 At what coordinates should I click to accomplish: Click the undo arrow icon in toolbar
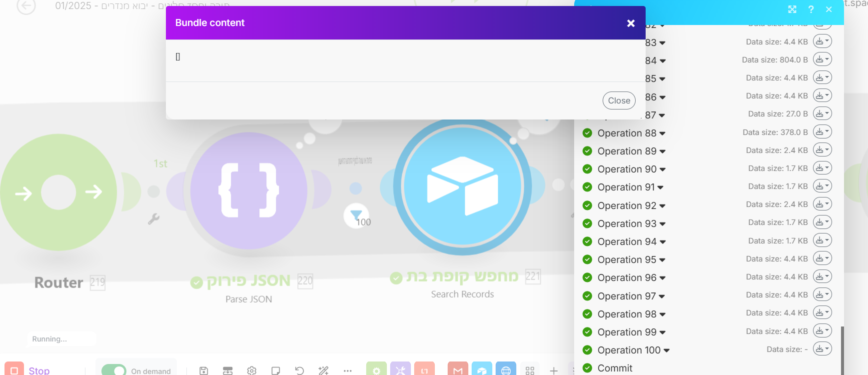299,370
